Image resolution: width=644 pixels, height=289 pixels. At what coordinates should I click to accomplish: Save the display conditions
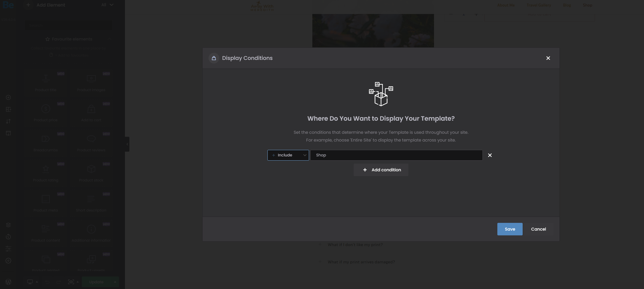pos(510,229)
